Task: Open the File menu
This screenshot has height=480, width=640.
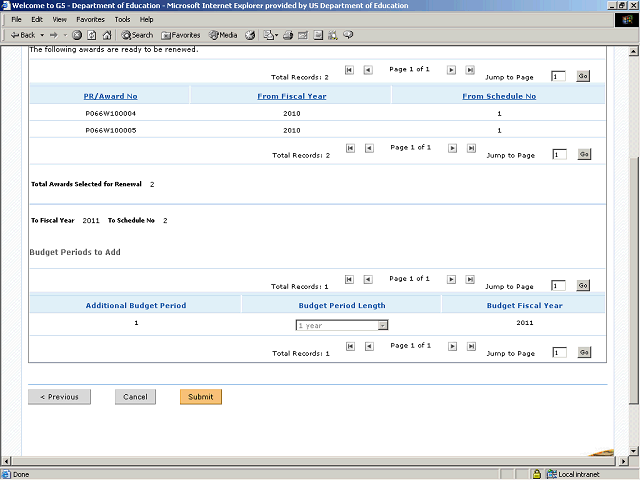Action: (16, 19)
